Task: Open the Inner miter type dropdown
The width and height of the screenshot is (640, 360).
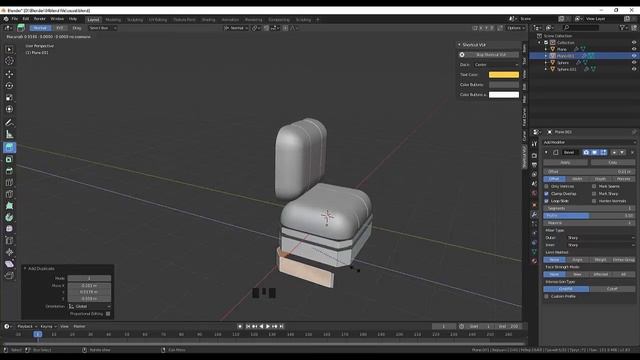Action: pos(600,245)
